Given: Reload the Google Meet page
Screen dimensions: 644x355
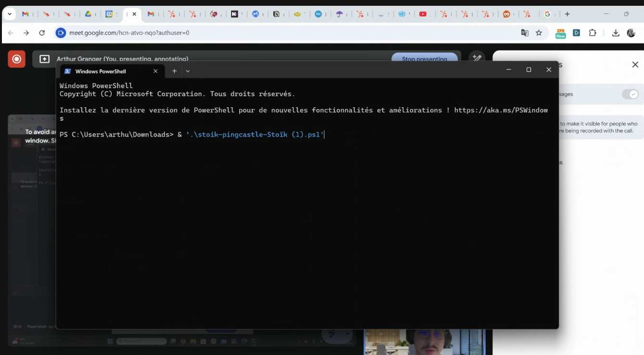Looking at the screenshot, I should coord(42,33).
